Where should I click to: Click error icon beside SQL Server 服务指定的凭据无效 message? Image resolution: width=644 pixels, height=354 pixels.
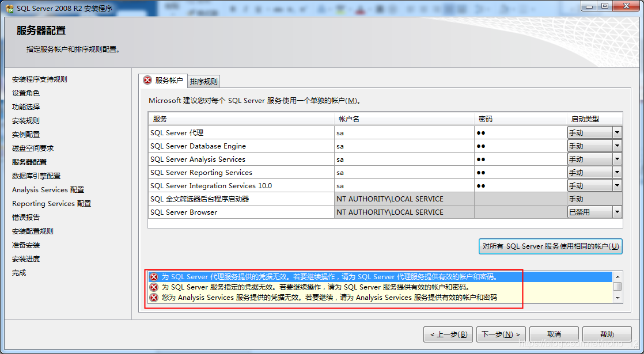pyautogui.click(x=154, y=287)
